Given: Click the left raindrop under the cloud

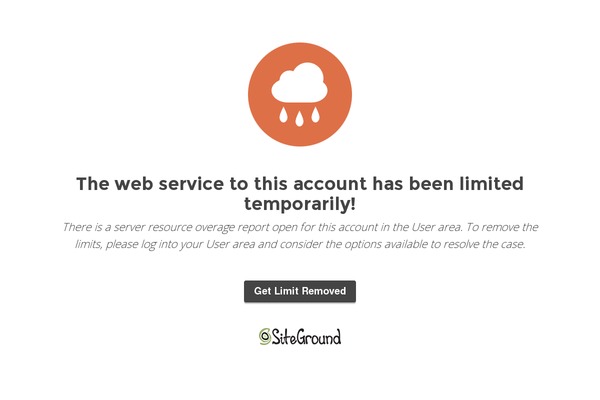Looking at the screenshot, I should pos(283,115).
